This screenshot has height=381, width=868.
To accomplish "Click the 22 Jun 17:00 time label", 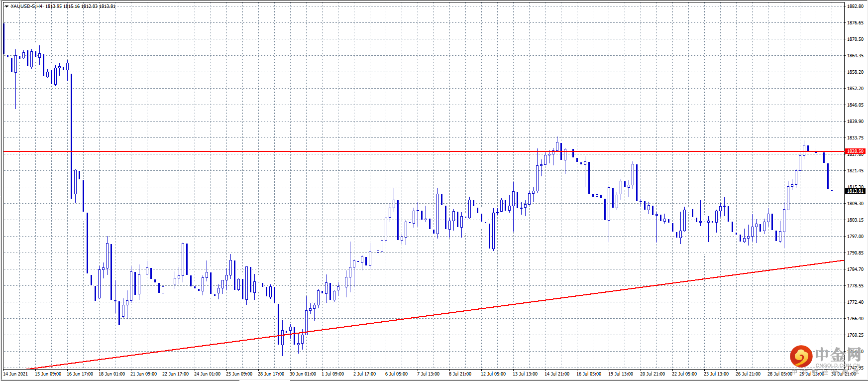I will [176, 374].
